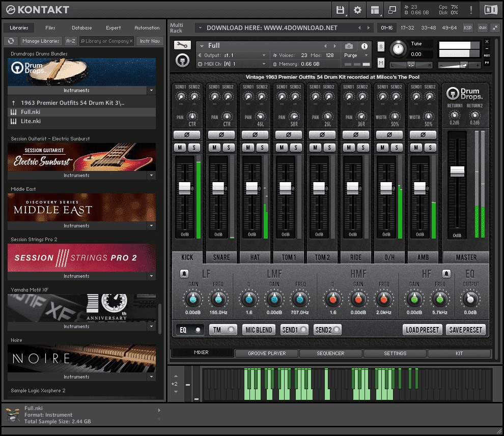
Task: Click the minimize rack arrows icon
Action: [x=495, y=27]
